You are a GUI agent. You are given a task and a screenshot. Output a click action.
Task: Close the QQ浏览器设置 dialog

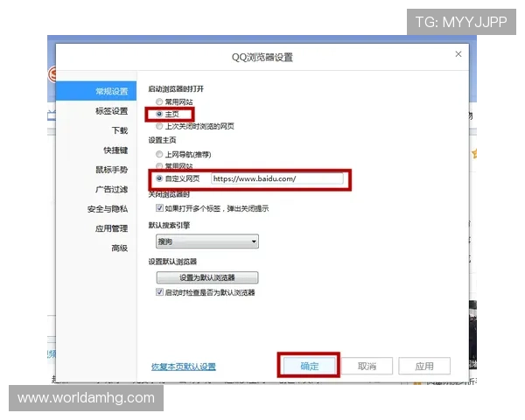click(x=458, y=54)
